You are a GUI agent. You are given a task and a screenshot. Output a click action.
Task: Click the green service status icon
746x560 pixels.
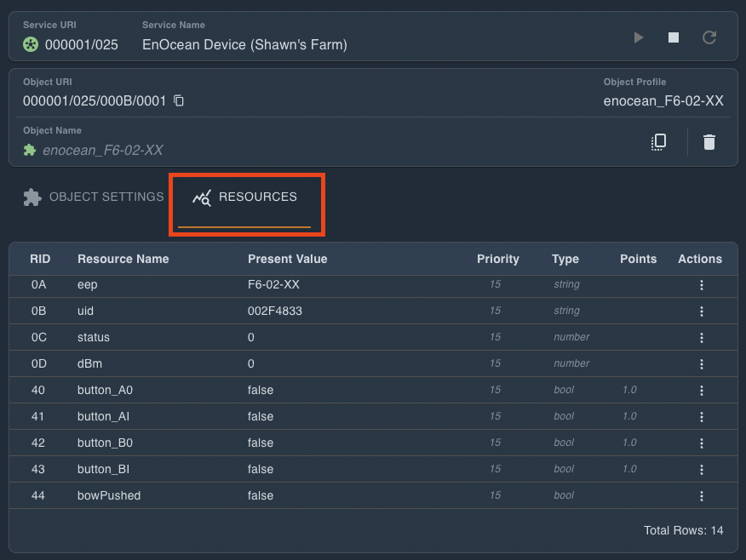click(x=31, y=44)
